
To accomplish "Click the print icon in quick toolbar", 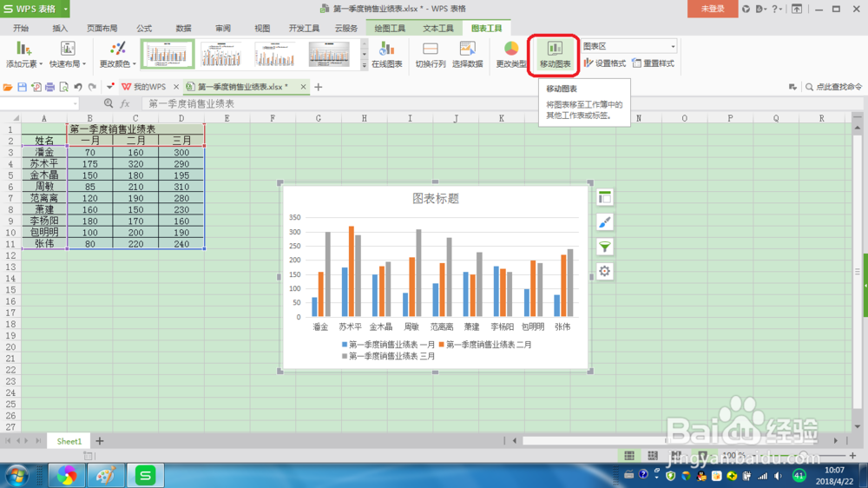I will [x=49, y=87].
